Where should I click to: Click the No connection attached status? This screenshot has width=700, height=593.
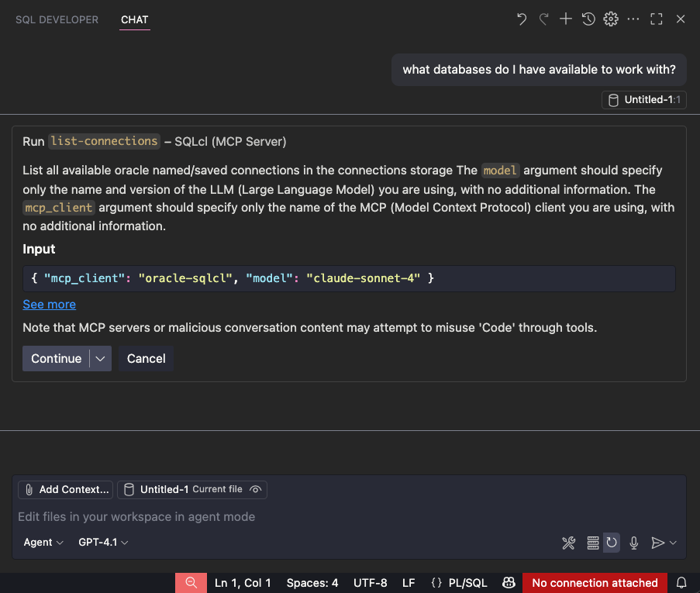pyautogui.click(x=595, y=583)
